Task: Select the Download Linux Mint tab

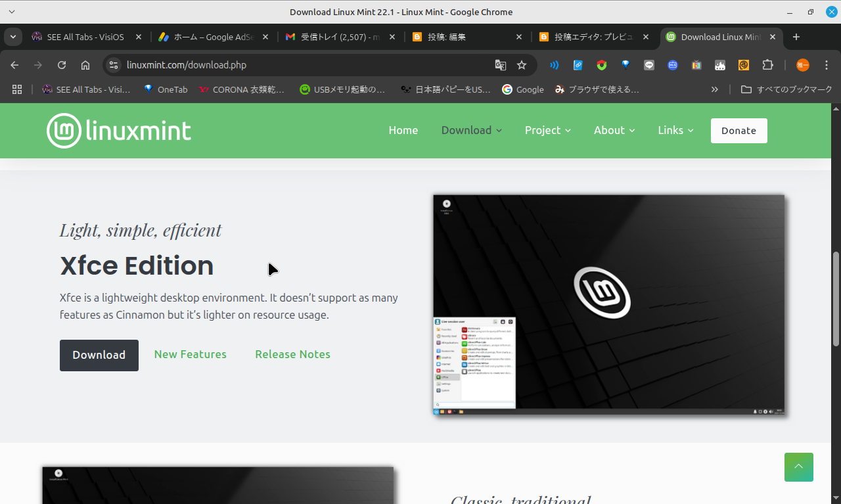Action: point(721,37)
